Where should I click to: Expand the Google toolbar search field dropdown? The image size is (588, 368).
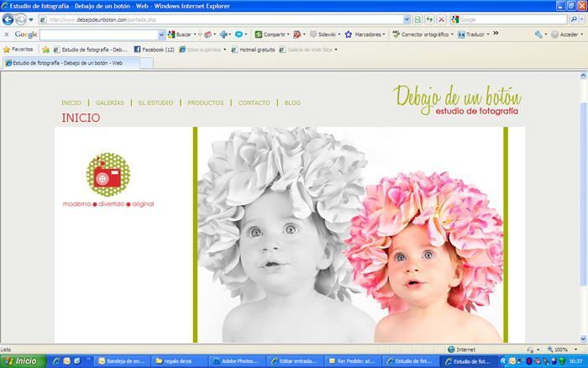(161, 35)
